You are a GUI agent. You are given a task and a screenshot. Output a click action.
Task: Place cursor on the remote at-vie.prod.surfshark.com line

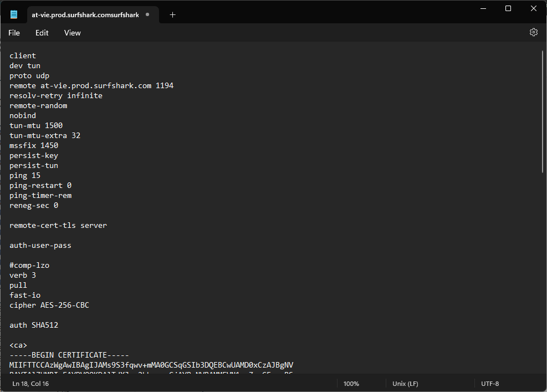point(91,86)
